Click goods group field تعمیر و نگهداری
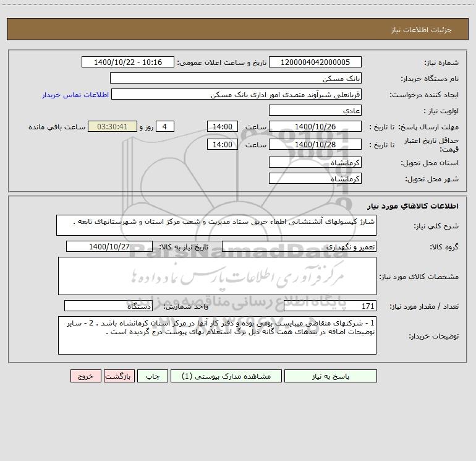 point(299,246)
